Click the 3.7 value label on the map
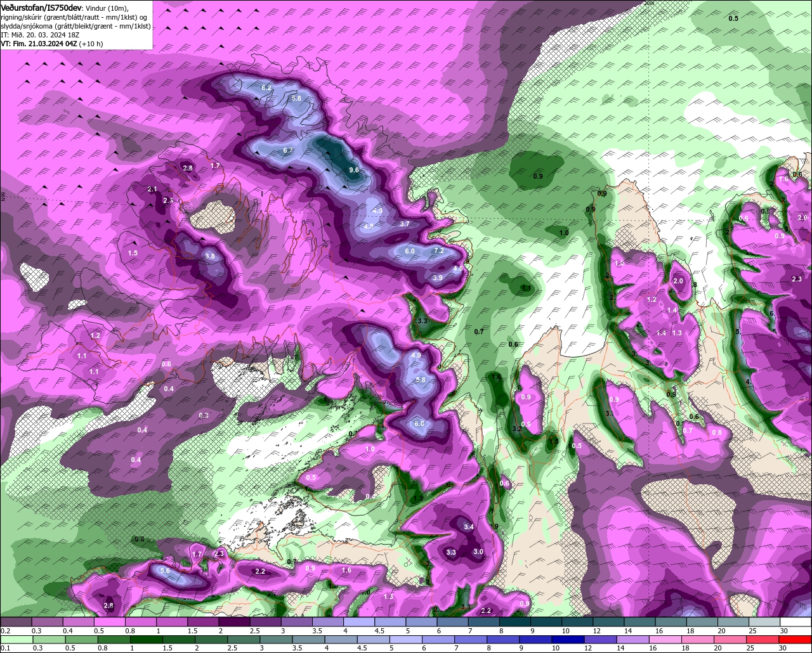812x653 pixels. pos(405,224)
